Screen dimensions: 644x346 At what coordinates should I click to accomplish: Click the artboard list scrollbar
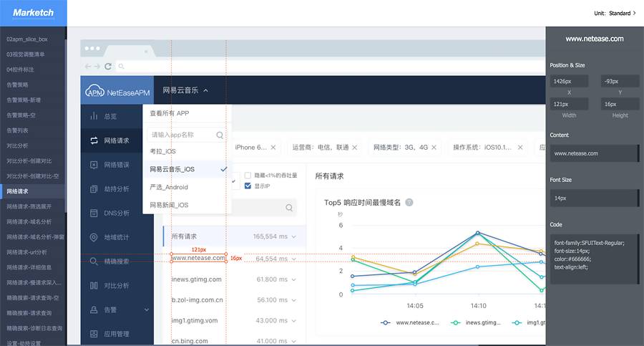(65, 125)
